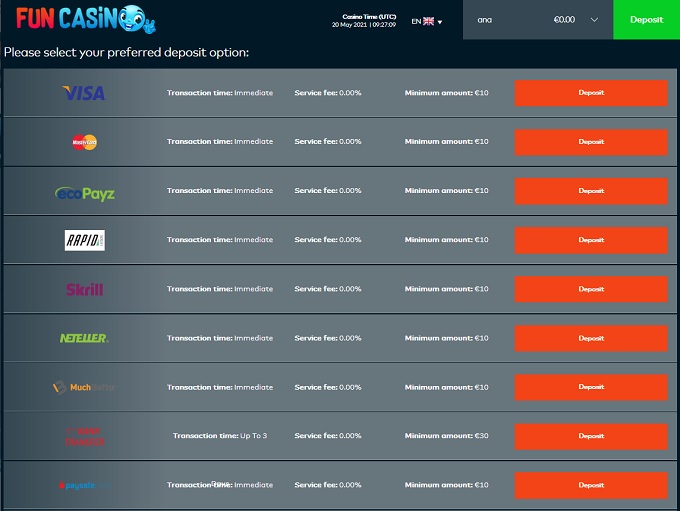
Task: Click Deposit button in the Neteller row
Action: pos(591,338)
